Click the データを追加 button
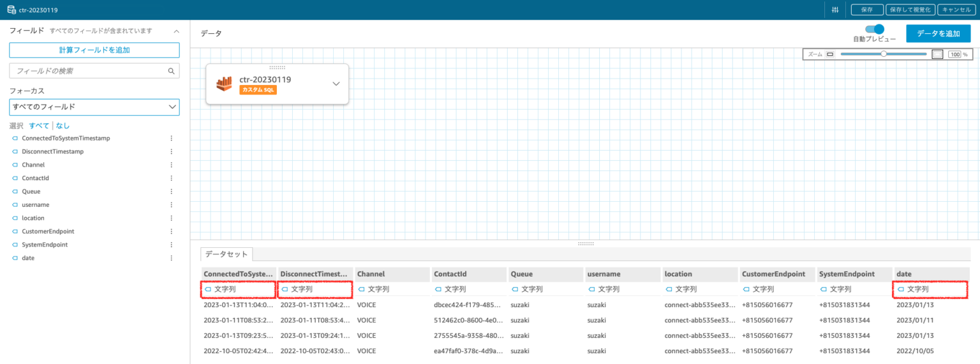Image resolution: width=980 pixels, height=364 pixels. 938,33
